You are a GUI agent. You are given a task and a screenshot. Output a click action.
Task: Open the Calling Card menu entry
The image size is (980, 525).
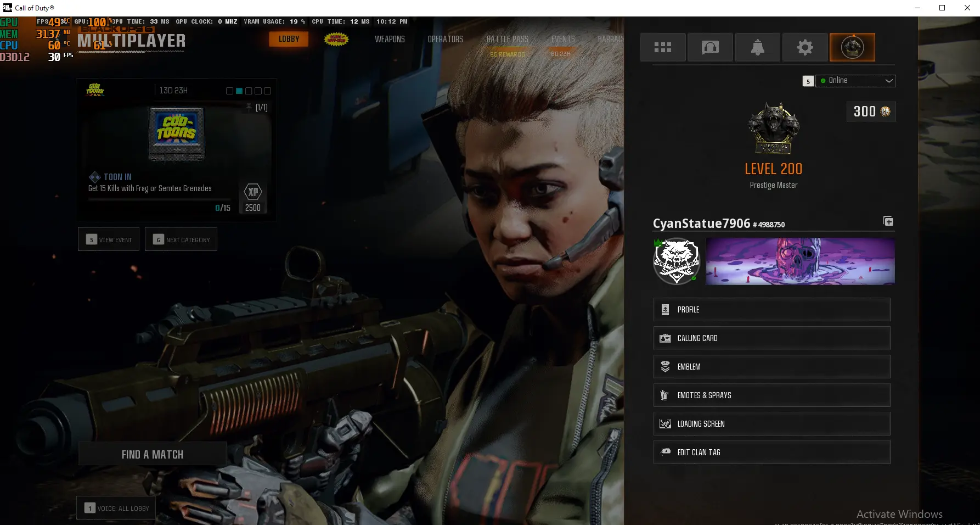coord(771,338)
